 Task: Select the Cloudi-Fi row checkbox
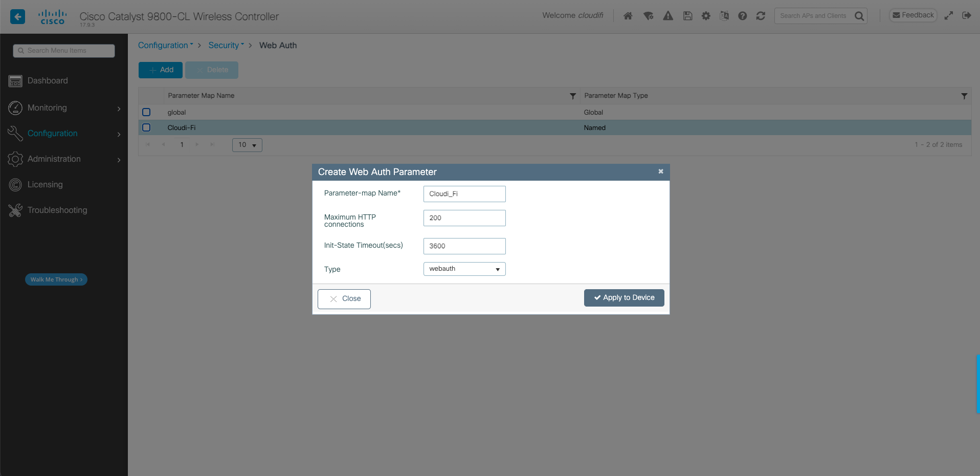point(146,127)
